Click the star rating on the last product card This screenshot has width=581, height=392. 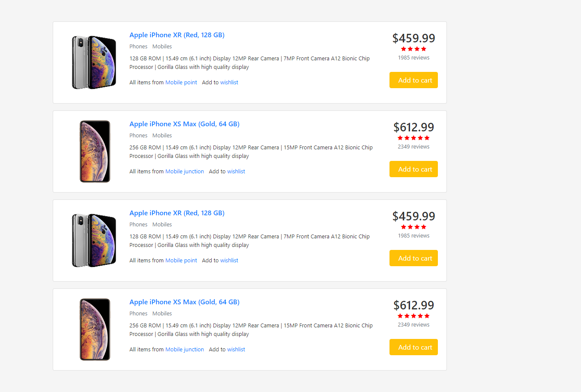tap(413, 316)
